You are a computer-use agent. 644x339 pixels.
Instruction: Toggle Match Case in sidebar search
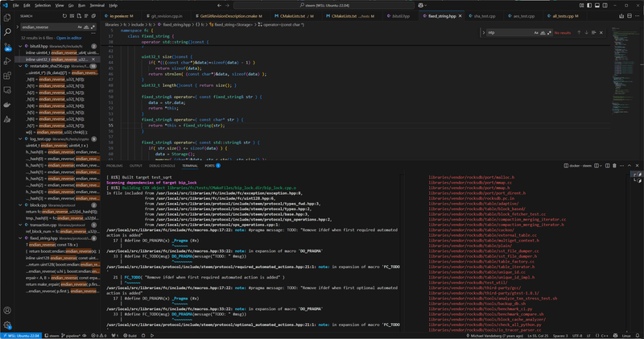[80, 27]
